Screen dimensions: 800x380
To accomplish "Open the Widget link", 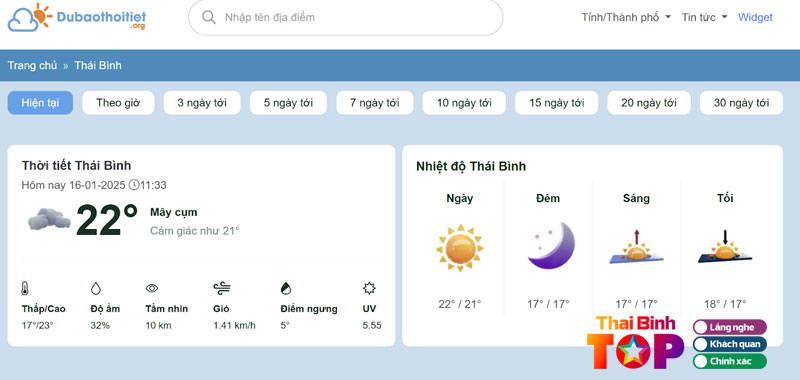I will point(755,17).
